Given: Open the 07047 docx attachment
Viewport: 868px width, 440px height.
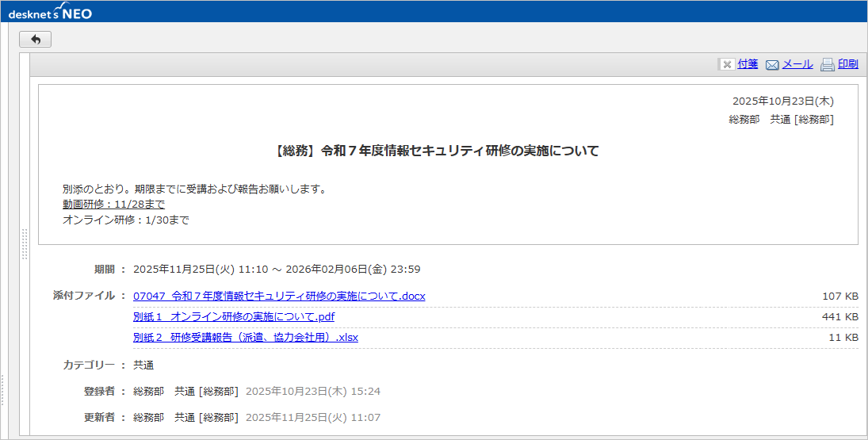Looking at the screenshot, I should (x=279, y=296).
